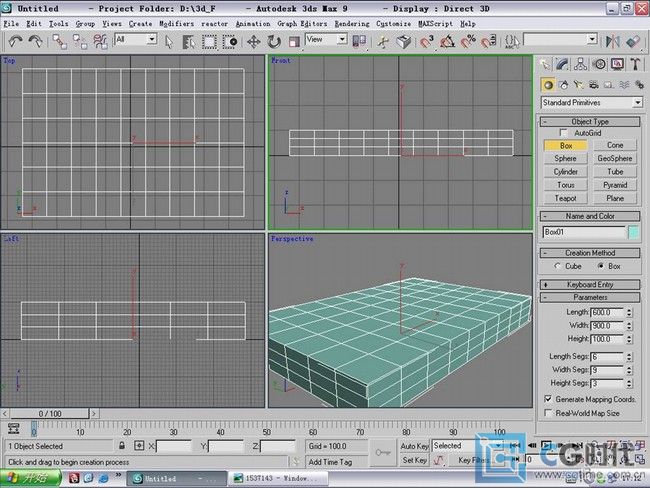Select the Lights category icon
Image resolution: width=650 pixels, height=488 pixels.
[578, 85]
